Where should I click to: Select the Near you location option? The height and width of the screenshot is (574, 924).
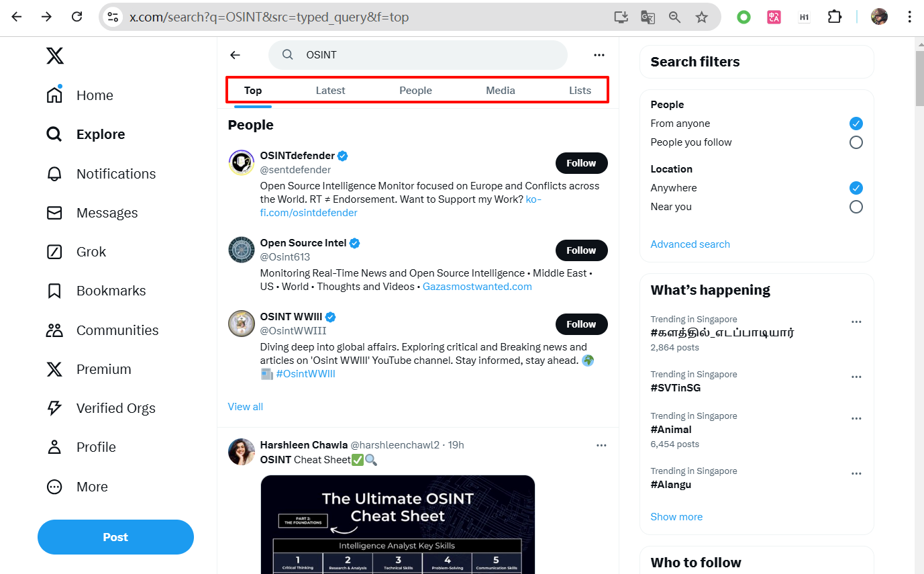point(856,207)
